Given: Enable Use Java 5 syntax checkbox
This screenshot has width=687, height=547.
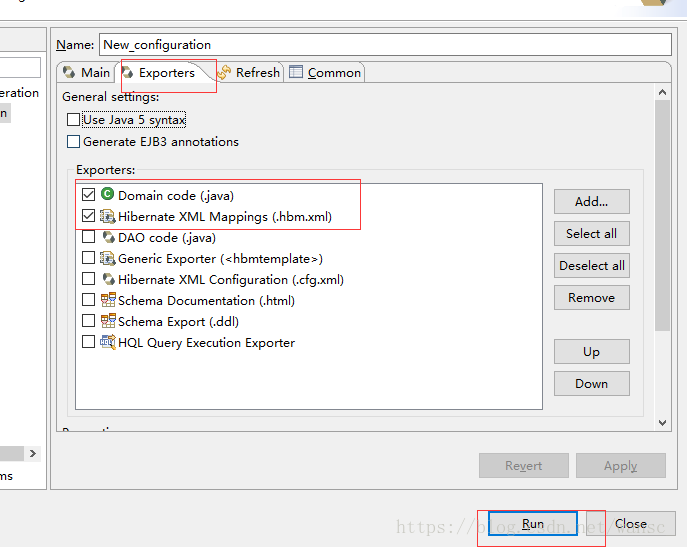Looking at the screenshot, I should (73, 120).
